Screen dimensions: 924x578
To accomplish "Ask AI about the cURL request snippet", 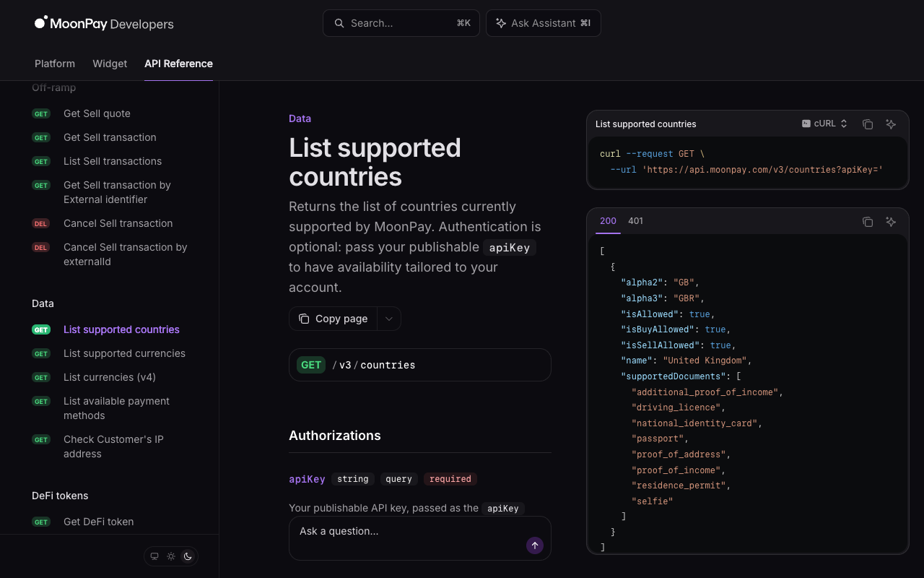I will point(891,124).
